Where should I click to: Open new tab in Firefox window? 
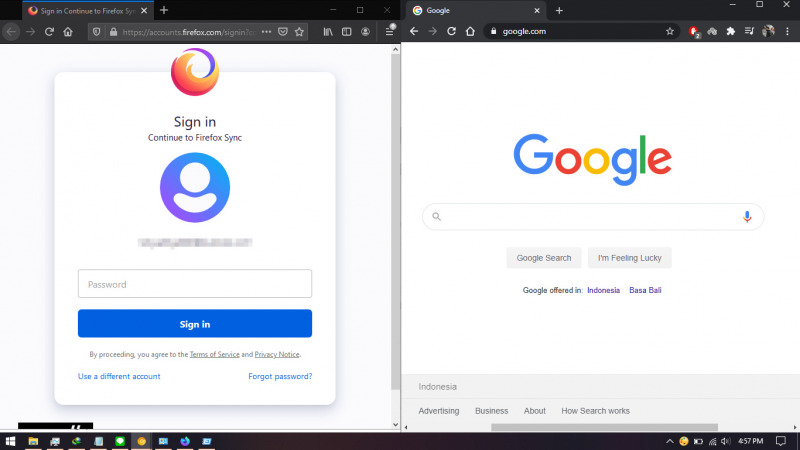pos(164,10)
